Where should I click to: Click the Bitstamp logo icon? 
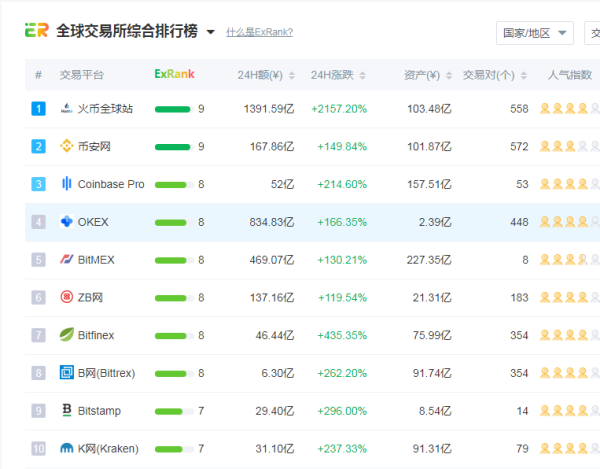[x=67, y=411]
